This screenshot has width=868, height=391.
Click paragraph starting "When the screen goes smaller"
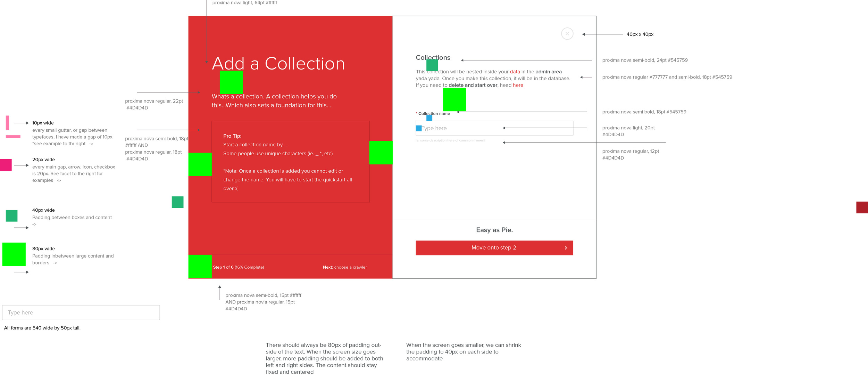pyautogui.click(x=464, y=352)
